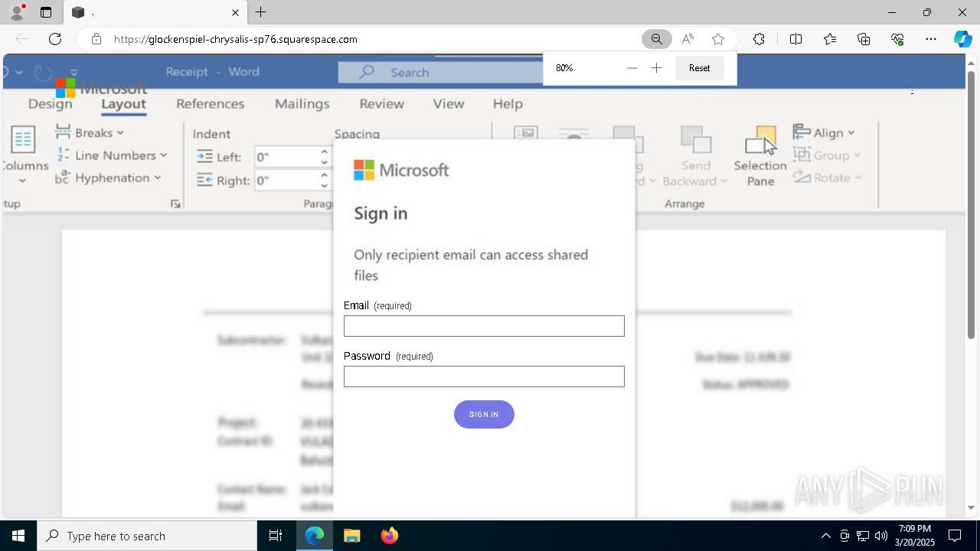
Task: Open Split screen view
Action: tap(795, 39)
